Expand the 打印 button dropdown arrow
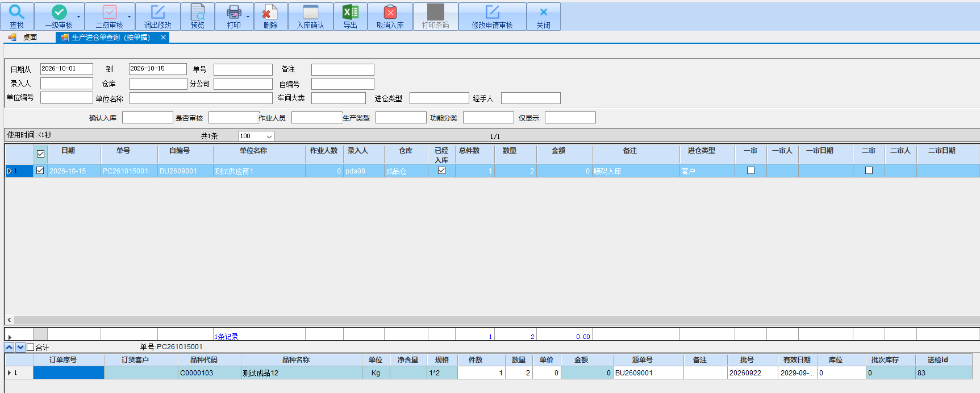980x393 pixels. 248,16
